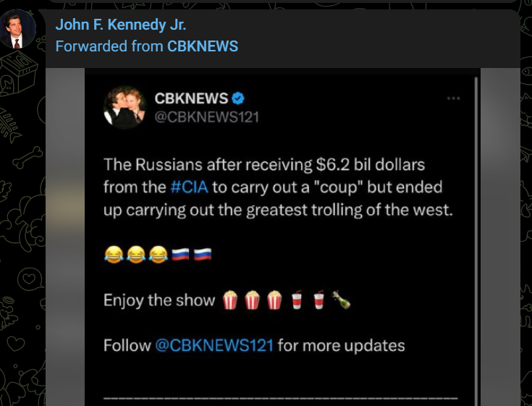
Task: Open the tweet's three-dot more menu
Action: 453,98
